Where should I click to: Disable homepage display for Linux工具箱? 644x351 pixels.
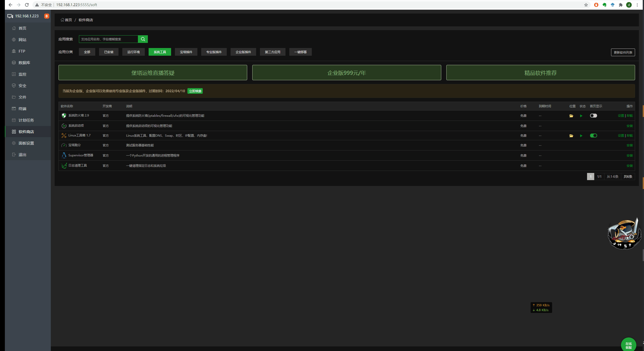(593, 136)
